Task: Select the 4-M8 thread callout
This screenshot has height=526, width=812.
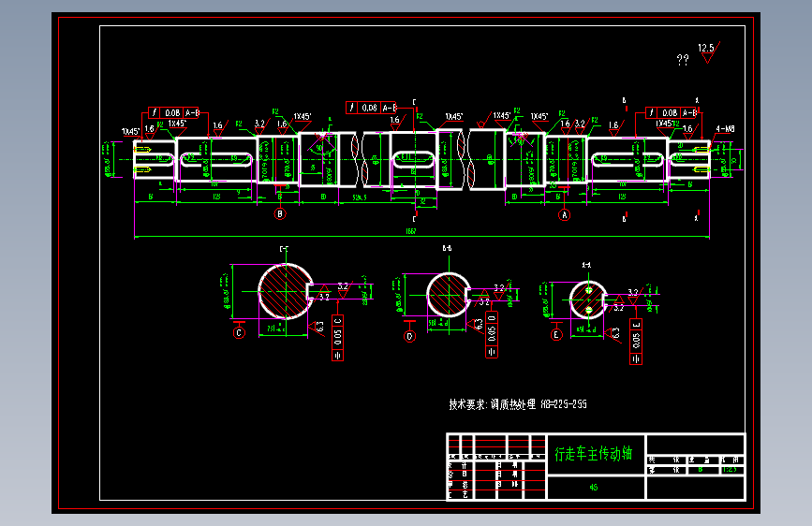Action: click(x=725, y=128)
